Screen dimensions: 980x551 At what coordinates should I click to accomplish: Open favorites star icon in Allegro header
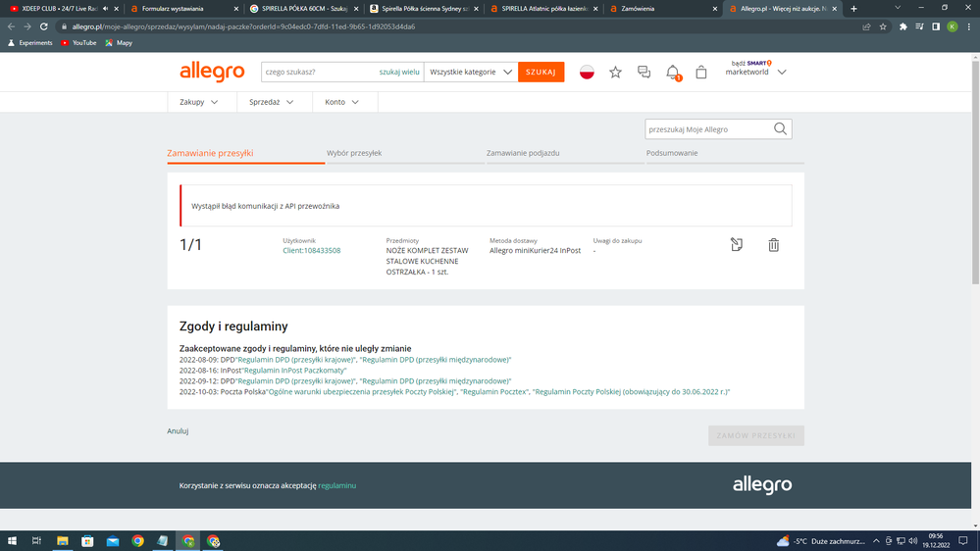pos(615,73)
